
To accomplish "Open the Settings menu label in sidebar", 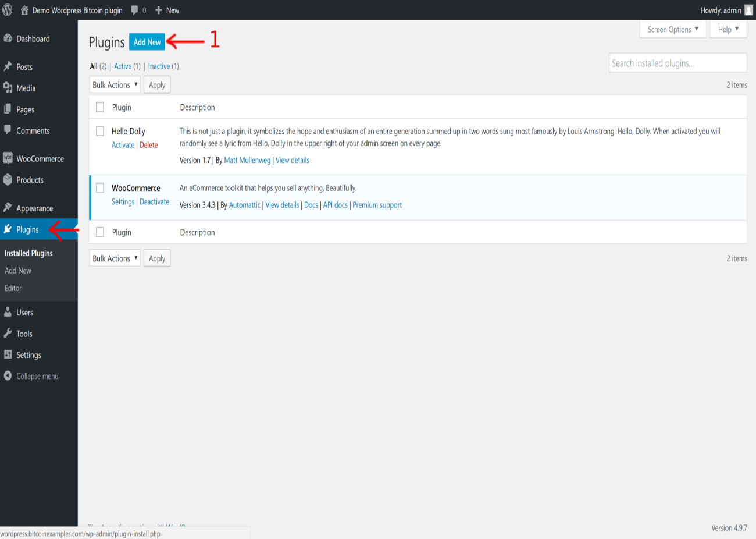I will pyautogui.click(x=29, y=355).
